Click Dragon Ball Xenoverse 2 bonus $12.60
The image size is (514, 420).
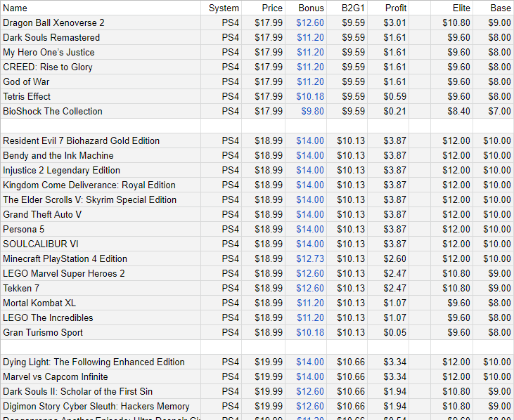pyautogui.click(x=306, y=22)
